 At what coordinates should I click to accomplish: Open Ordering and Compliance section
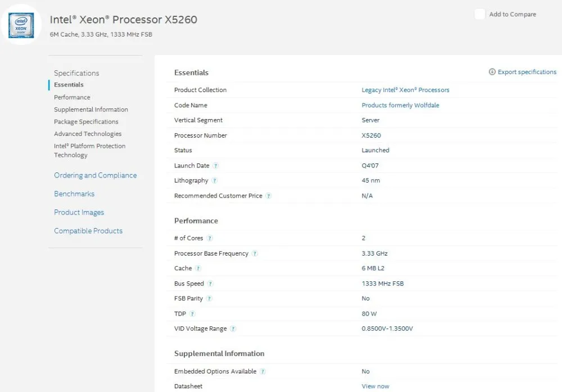pyautogui.click(x=96, y=175)
